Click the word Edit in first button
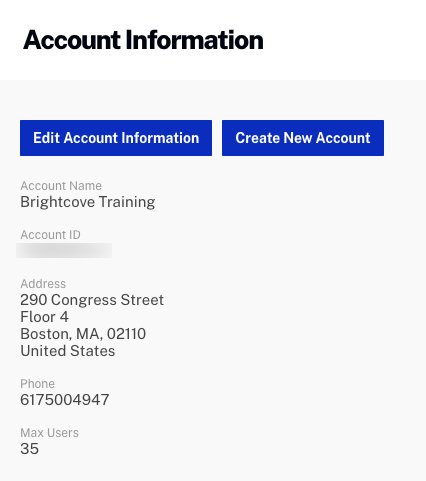The height and width of the screenshot is (481, 426). point(46,138)
